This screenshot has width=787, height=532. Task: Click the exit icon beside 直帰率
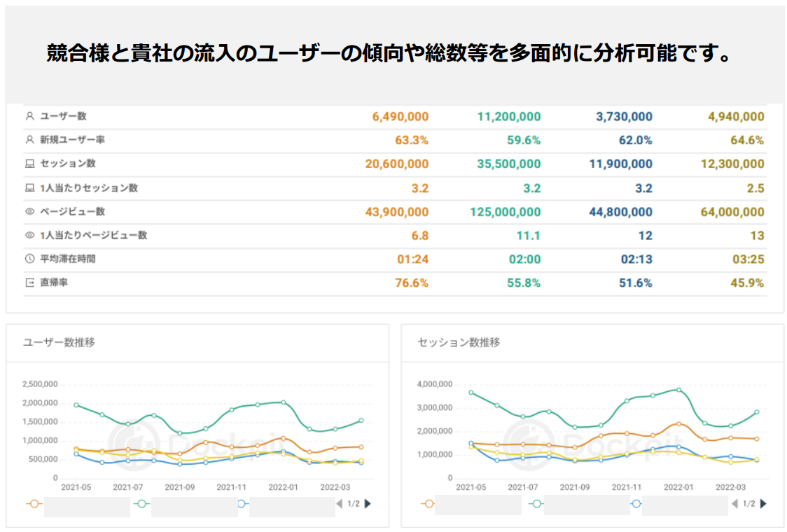29,283
